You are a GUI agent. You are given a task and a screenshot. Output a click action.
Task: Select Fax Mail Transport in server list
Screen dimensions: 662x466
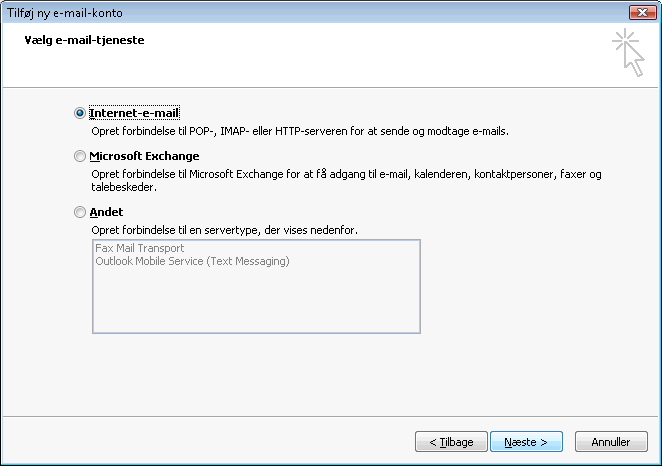[139, 248]
